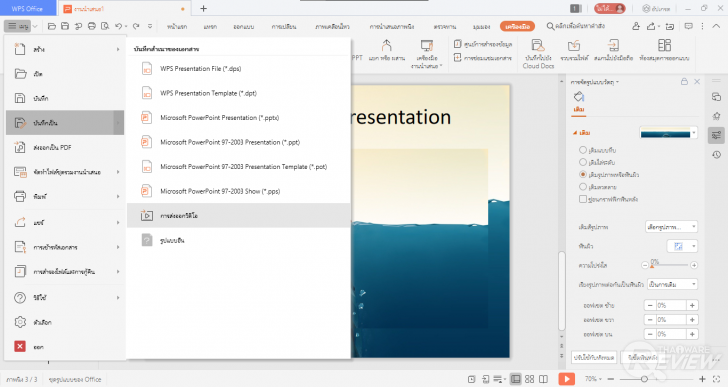Collapse the ribbon with the up chevron

point(716,26)
